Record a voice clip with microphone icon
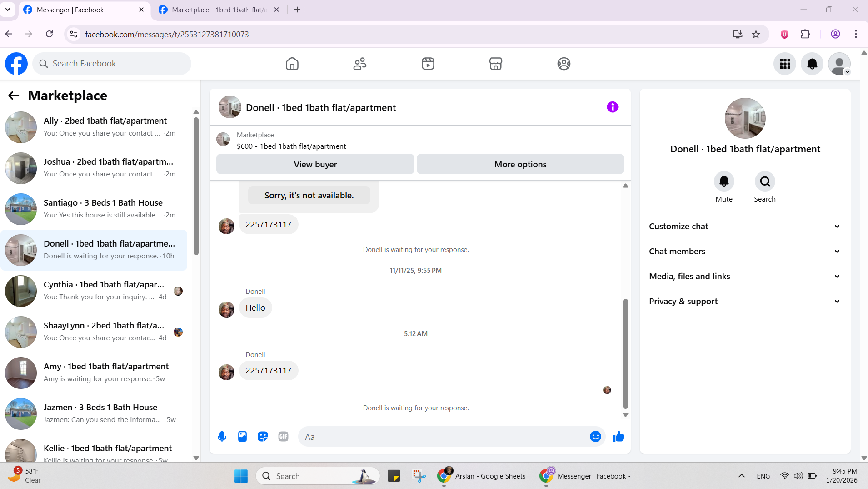This screenshot has width=868, height=489. [222, 437]
